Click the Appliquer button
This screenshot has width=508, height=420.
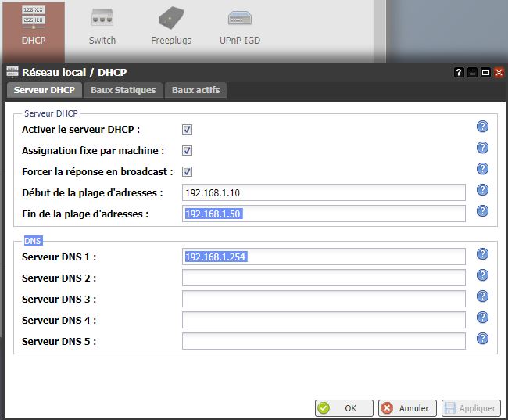[x=471, y=408]
